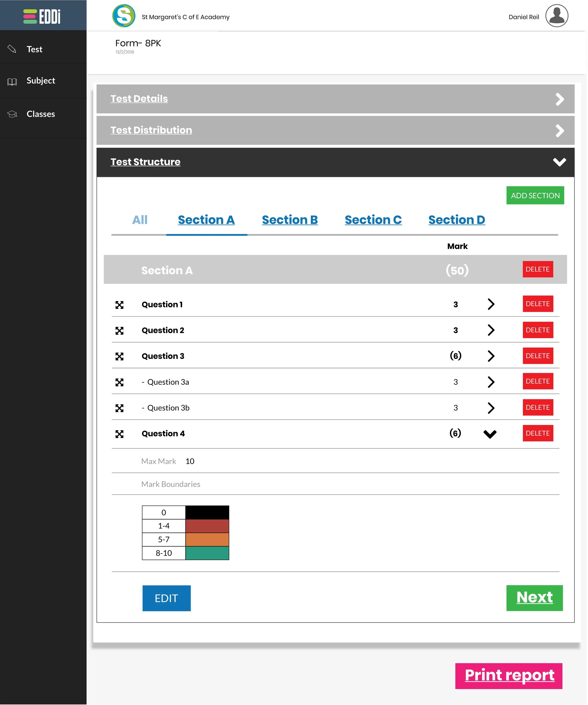The width and height of the screenshot is (588, 705).
Task: Click the EDDi logo in sidebar
Action: (x=42, y=16)
